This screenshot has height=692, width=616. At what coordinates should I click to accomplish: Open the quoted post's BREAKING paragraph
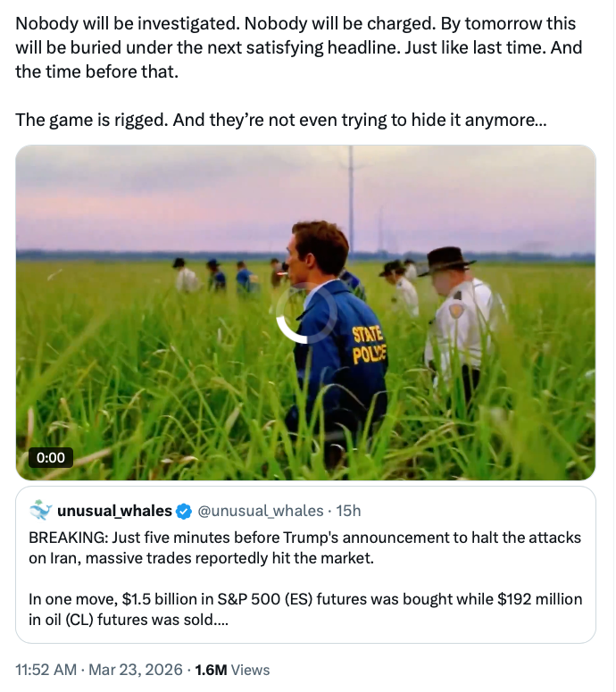tap(304, 547)
